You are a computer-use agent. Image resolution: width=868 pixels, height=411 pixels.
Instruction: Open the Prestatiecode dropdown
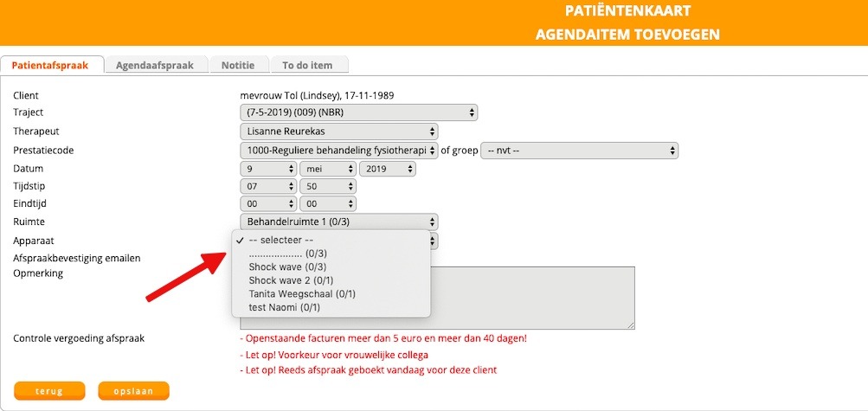click(x=338, y=151)
